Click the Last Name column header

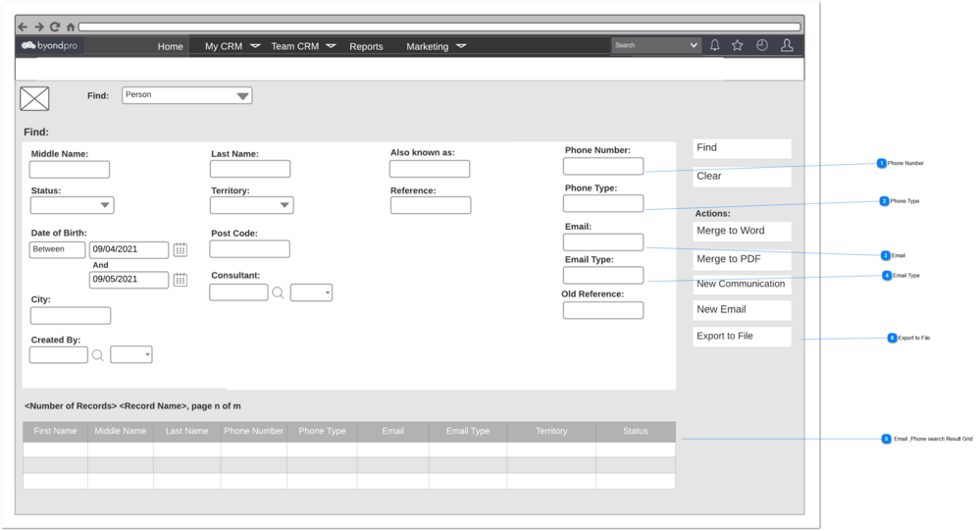186,431
